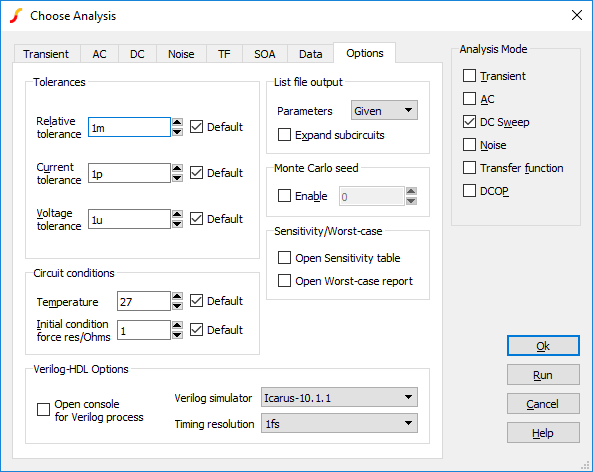
Task: Click Temperature spinner up arrow
Action: 177,296
